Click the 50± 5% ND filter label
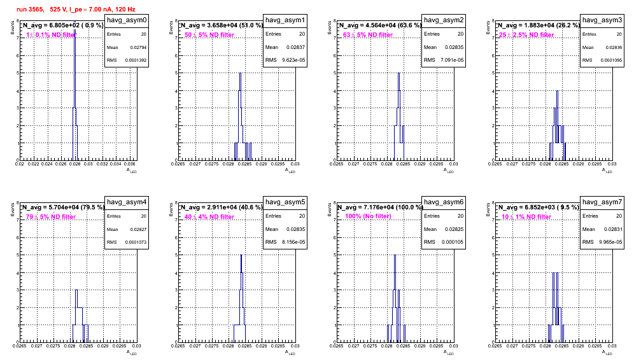 (x=209, y=35)
